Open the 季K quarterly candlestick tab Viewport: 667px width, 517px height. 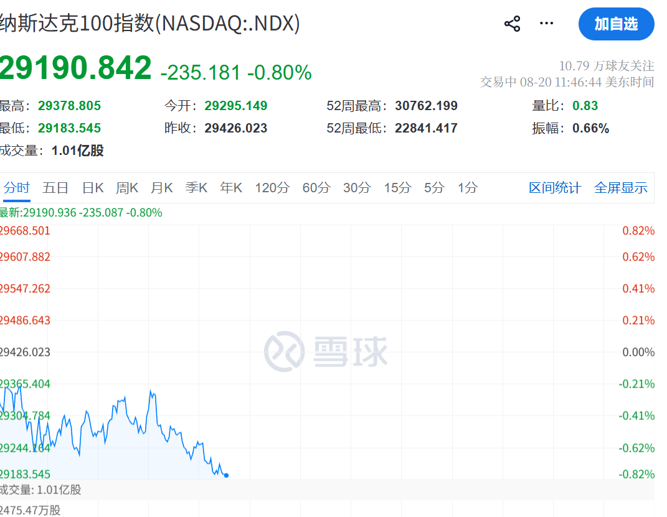[x=196, y=188]
